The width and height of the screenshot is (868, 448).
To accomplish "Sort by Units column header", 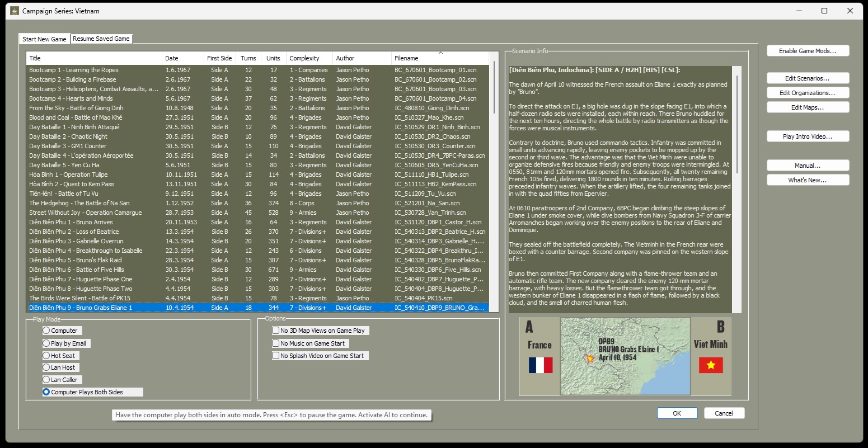I will pos(274,58).
